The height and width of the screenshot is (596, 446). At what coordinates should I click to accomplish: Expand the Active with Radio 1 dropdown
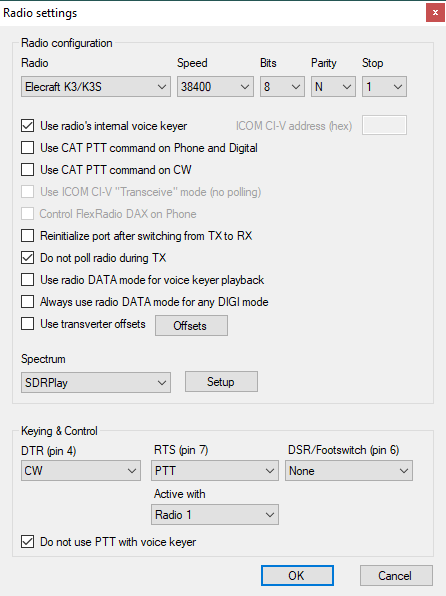(215, 515)
